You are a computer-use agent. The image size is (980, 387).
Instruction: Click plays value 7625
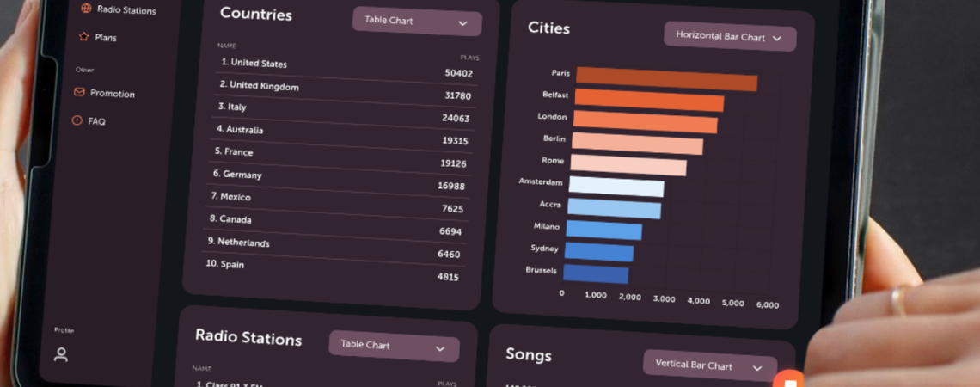(452, 209)
